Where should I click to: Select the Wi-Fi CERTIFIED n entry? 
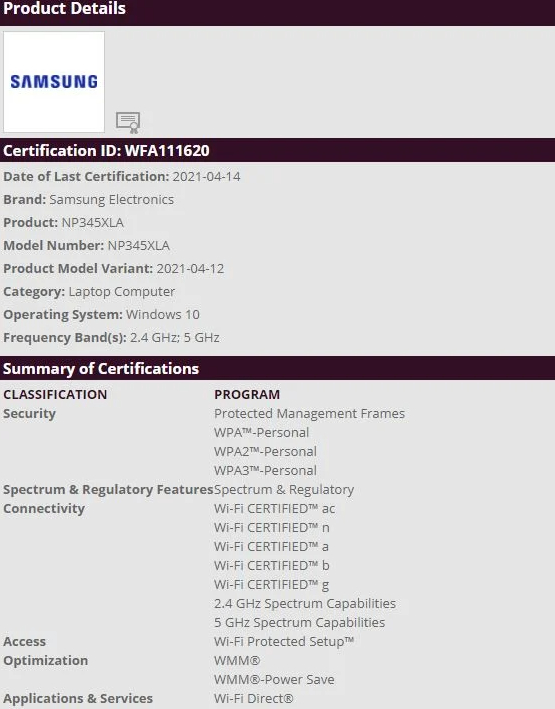click(x=271, y=527)
